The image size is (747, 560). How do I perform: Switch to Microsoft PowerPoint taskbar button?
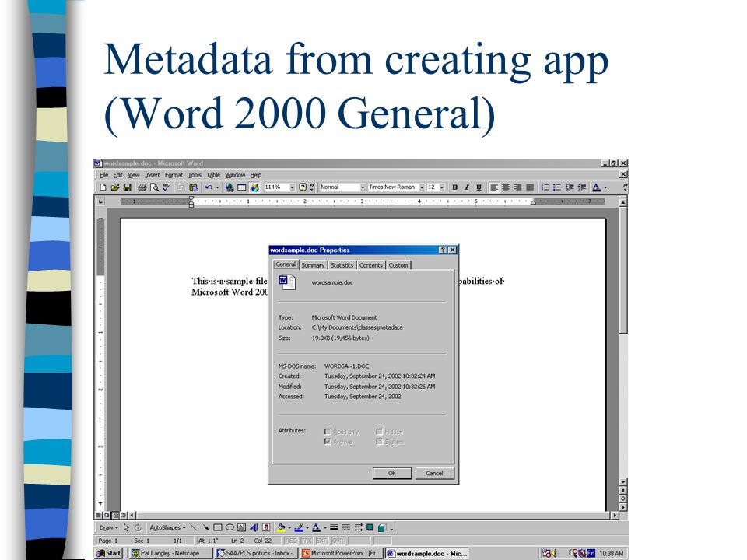pos(340,553)
